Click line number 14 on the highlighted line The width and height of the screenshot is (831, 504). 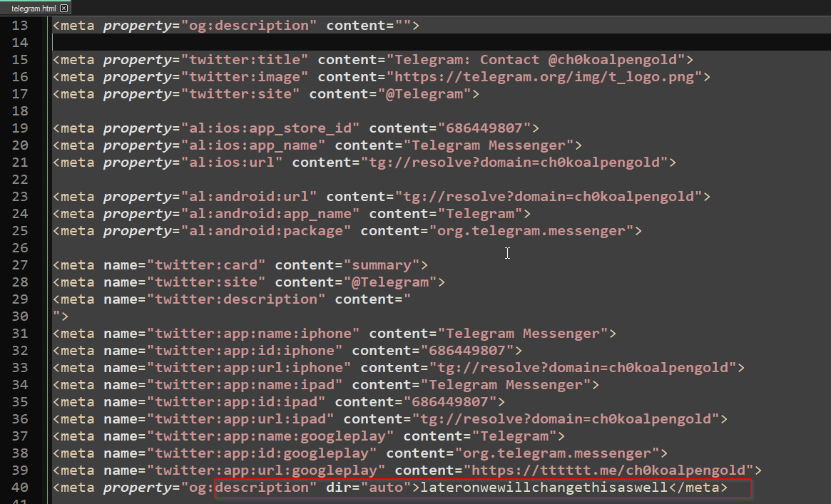coord(20,42)
